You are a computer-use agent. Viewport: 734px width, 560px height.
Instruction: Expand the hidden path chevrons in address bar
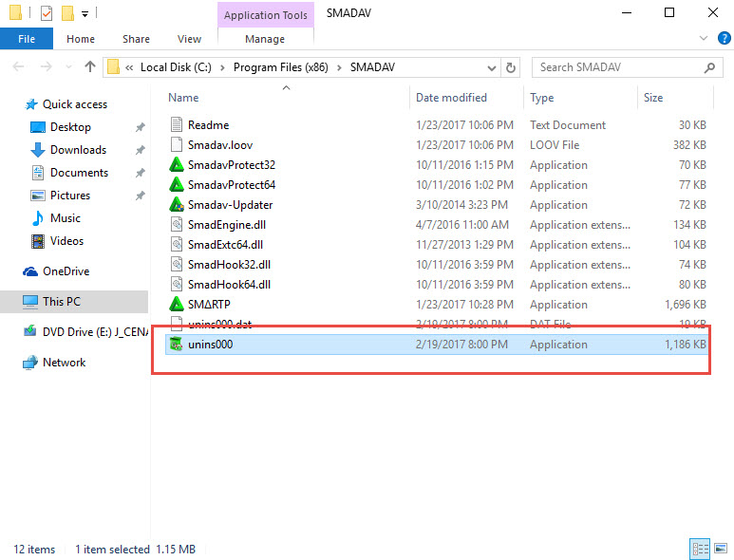[x=129, y=67]
